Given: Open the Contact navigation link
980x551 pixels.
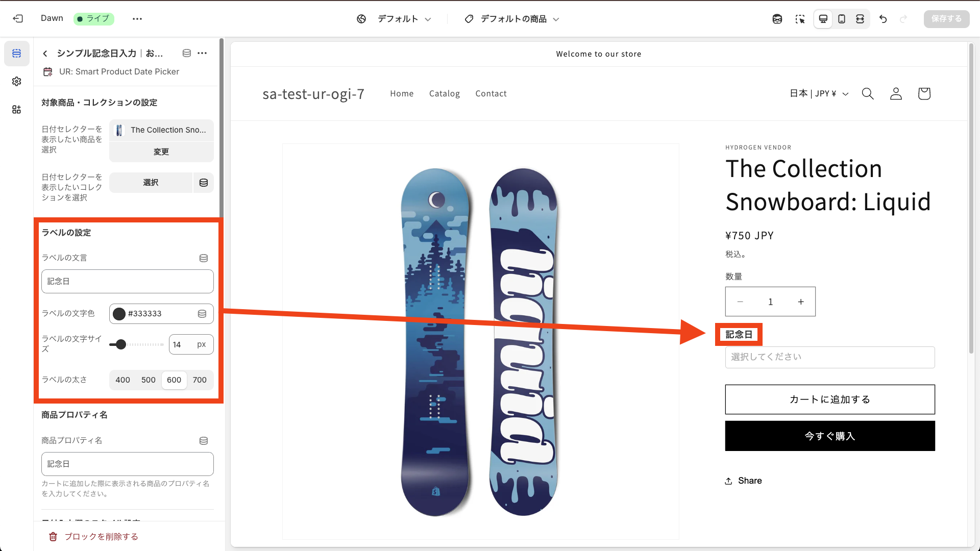Looking at the screenshot, I should pyautogui.click(x=491, y=94).
